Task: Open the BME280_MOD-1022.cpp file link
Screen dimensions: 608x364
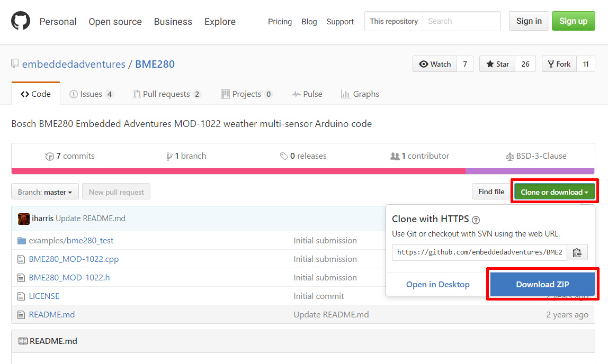Action: pyautogui.click(x=74, y=259)
